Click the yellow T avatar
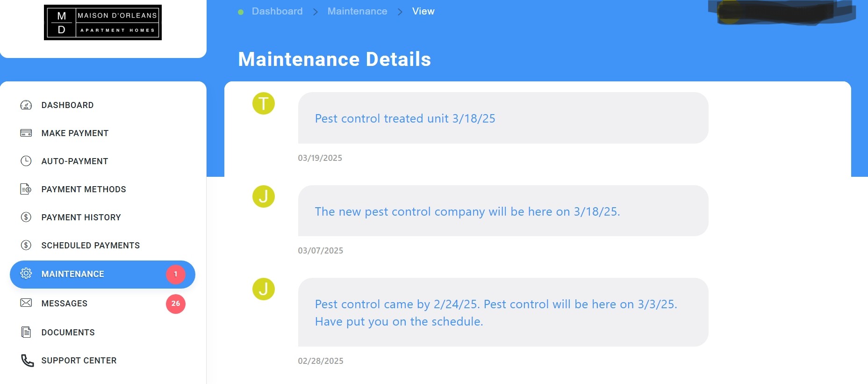Screen dimensions: 868x384 264,103
